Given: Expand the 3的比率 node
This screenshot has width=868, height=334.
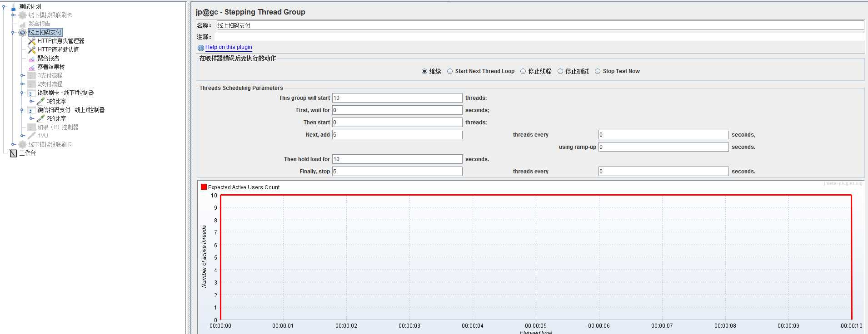Looking at the screenshot, I should 32,101.
